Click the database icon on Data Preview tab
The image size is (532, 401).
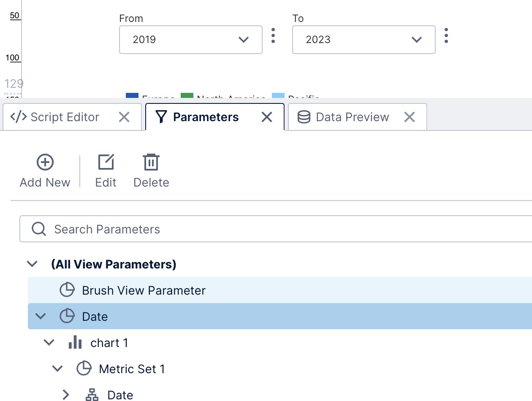click(x=303, y=117)
